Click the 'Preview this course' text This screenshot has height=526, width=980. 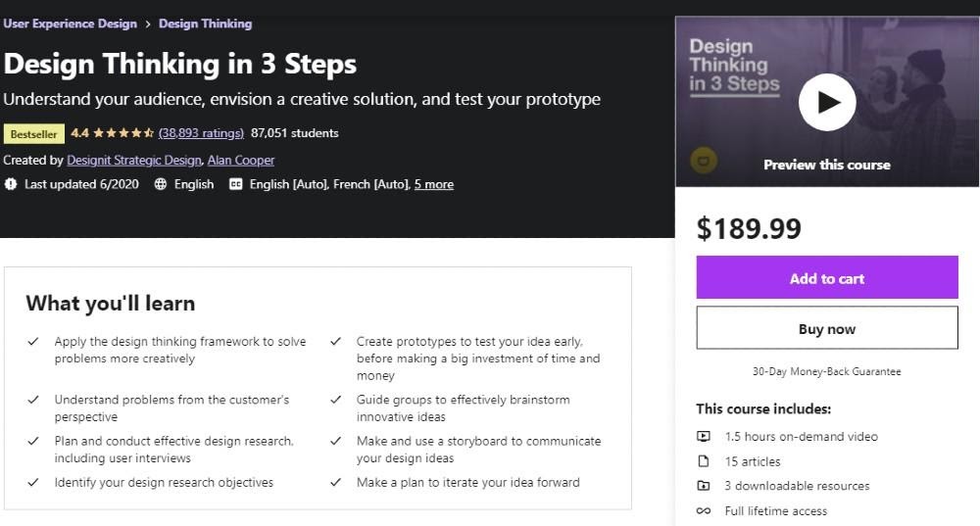[827, 165]
